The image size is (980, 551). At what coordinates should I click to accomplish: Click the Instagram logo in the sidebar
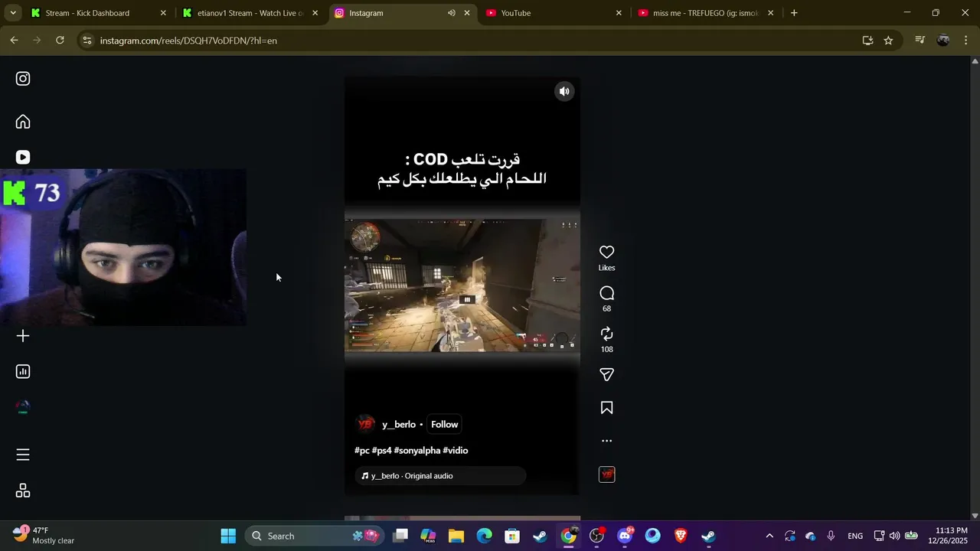[23, 79]
